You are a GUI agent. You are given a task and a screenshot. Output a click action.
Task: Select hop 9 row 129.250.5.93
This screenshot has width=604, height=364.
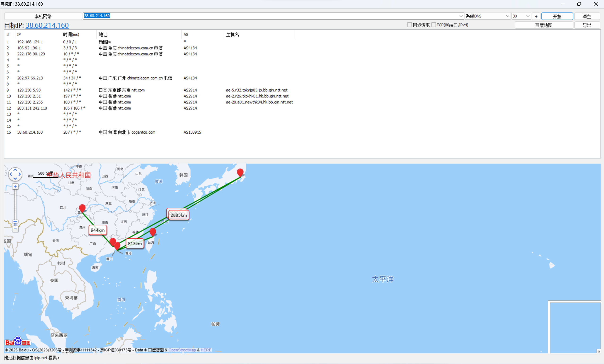coord(29,90)
